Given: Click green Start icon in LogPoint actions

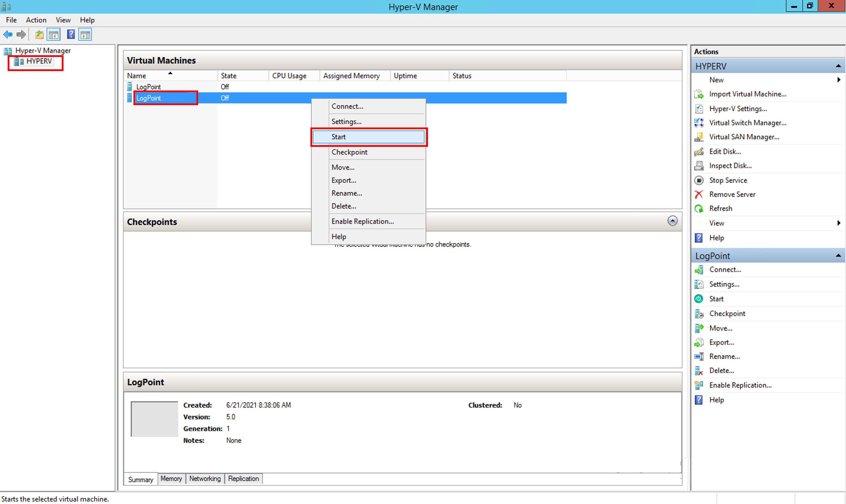Looking at the screenshot, I should [699, 299].
